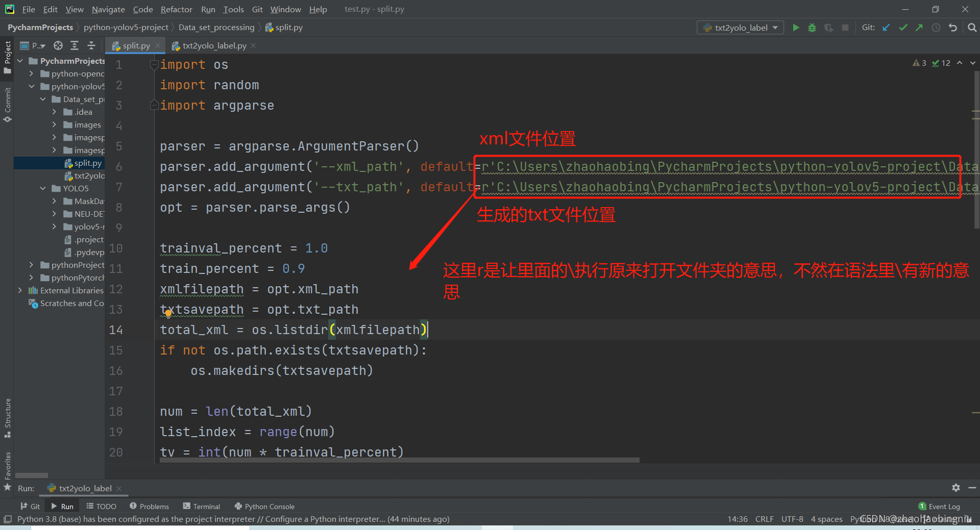Open the Terminal tool window
Viewport: 980px width, 530px height.
click(201, 507)
